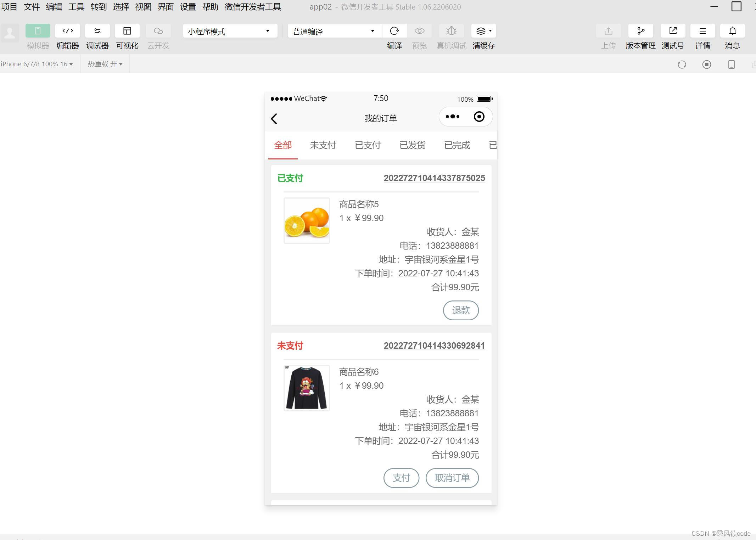Click the 退款 (Refund) button

pyautogui.click(x=460, y=310)
